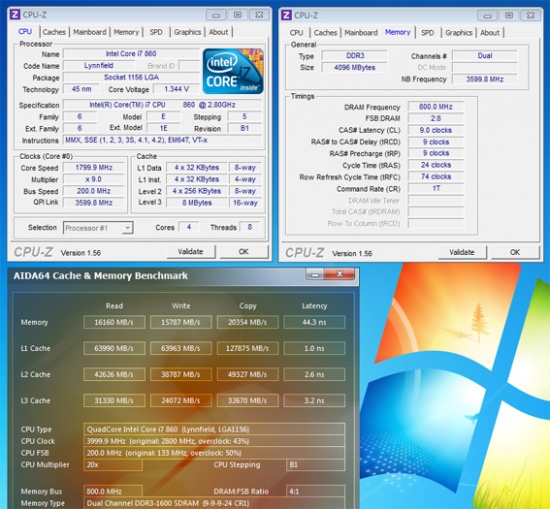
Task: Click DRAM:FSB Ratio value 4:1
Action: [315, 491]
